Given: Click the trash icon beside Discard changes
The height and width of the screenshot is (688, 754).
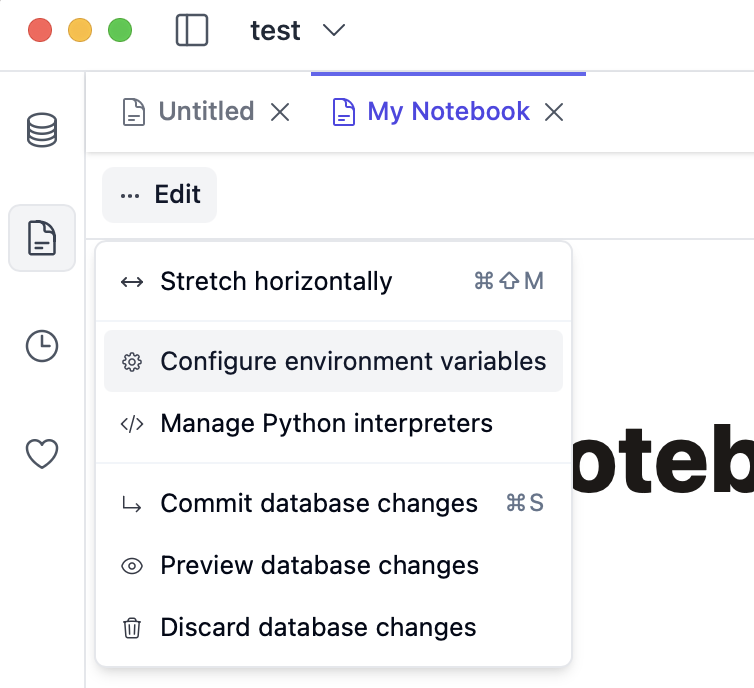Looking at the screenshot, I should click(x=132, y=628).
